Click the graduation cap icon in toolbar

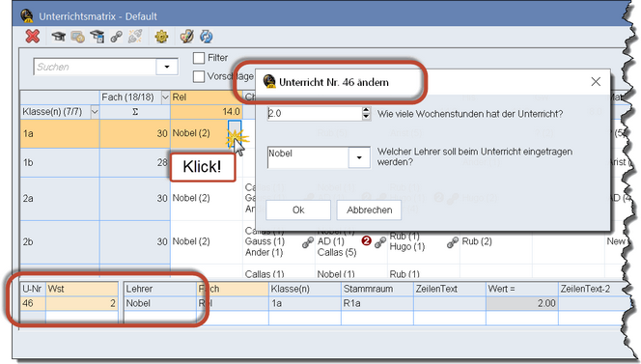[59, 37]
